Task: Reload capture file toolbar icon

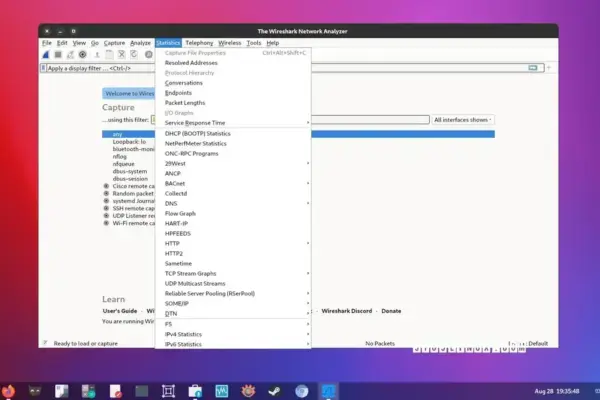Action: click(134, 55)
